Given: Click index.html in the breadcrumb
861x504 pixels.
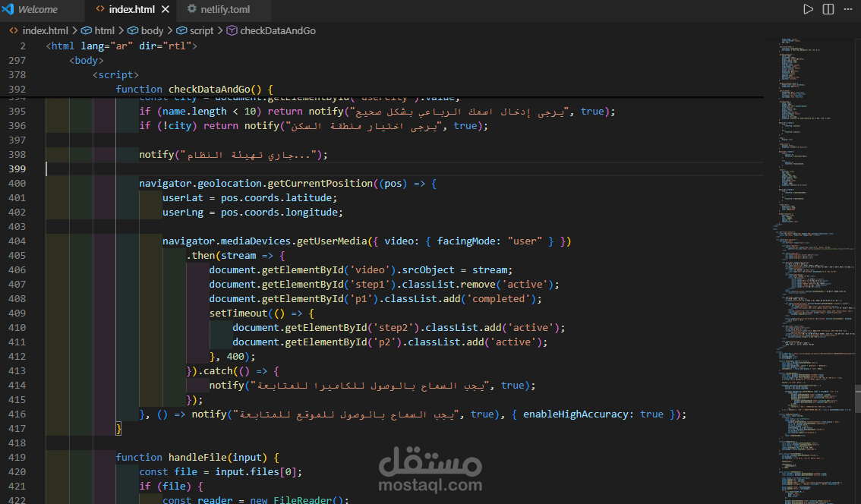Looking at the screenshot, I should (x=45, y=31).
